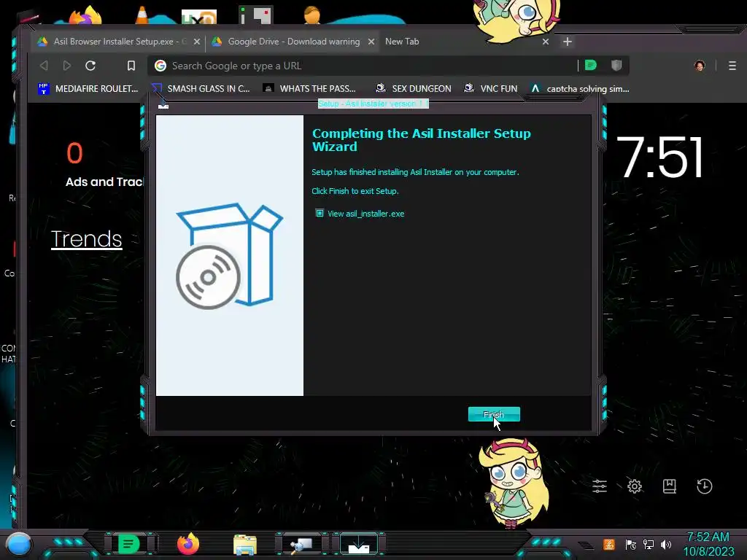The image size is (747, 560).
Task: Go forward with the browser forward arrow
Action: click(x=67, y=66)
